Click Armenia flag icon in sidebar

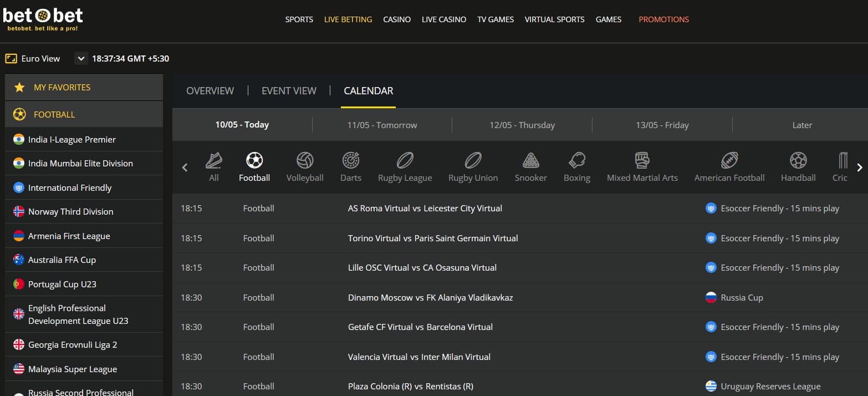[x=19, y=236]
